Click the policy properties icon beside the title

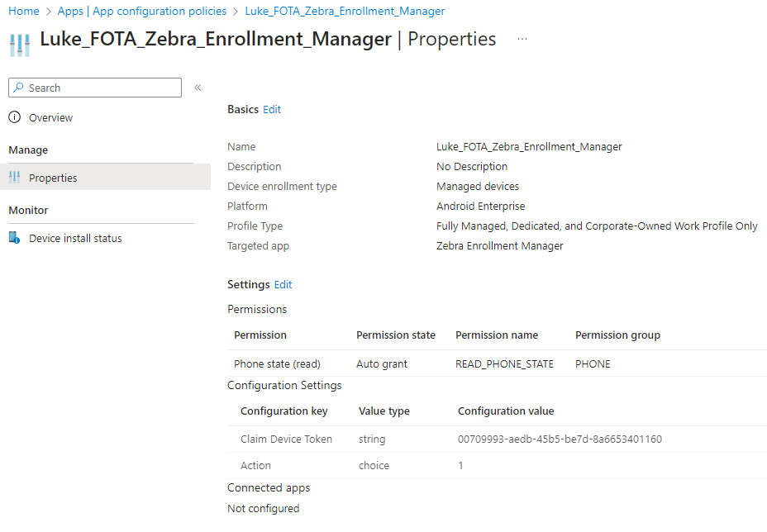(x=20, y=45)
